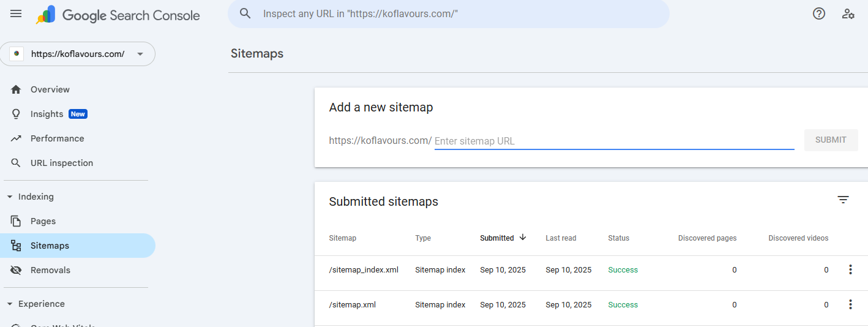Viewport: 868px width, 327px height.
Task: Open more options for /sitemap.xml row
Action: point(850,304)
